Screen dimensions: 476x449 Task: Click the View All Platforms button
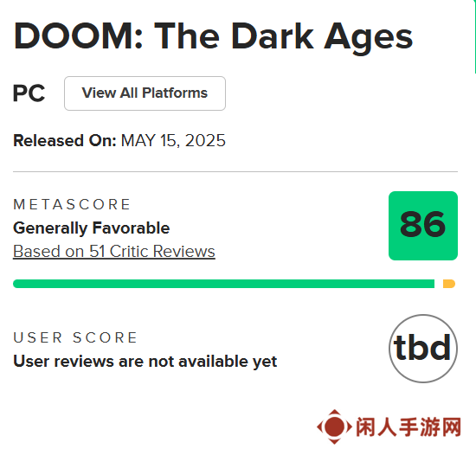point(145,93)
